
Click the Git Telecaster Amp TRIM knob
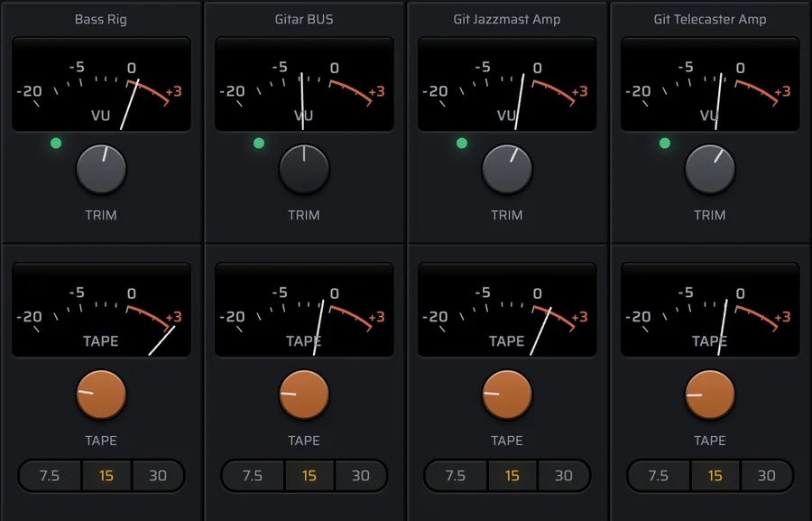(710, 170)
